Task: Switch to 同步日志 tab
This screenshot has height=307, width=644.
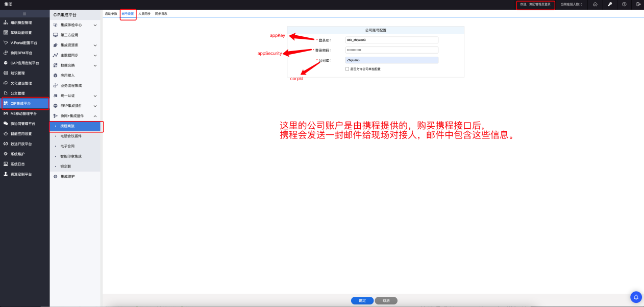Action: point(161,14)
